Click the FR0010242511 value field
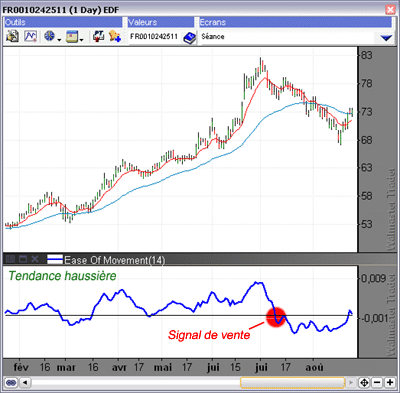This screenshot has width=400, height=393. (x=154, y=36)
